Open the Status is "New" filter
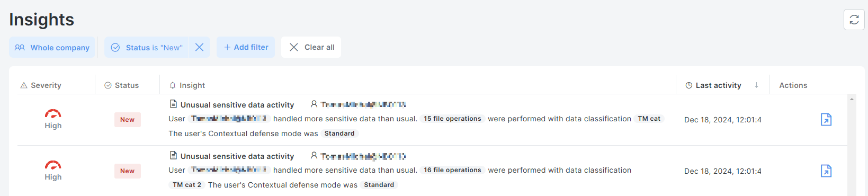Viewport: 868px width, 196px height. point(147,47)
